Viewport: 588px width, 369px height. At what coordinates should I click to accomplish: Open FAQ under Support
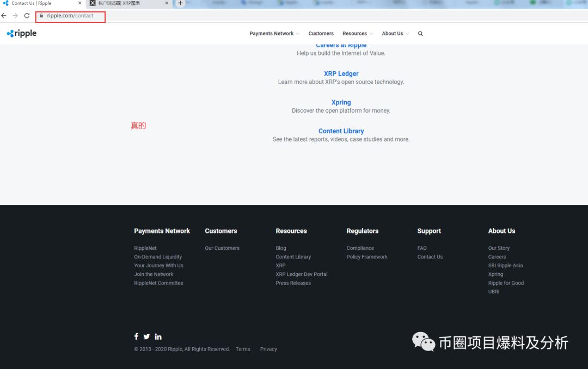click(x=422, y=248)
